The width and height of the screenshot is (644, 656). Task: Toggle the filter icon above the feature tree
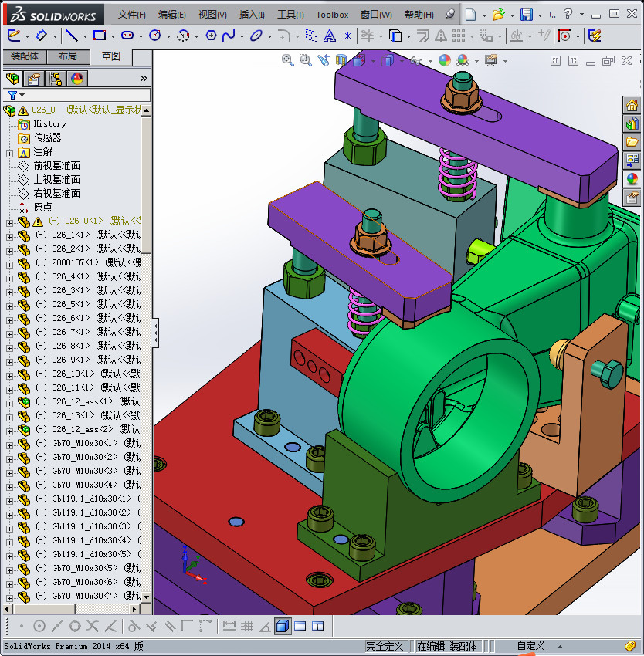(12, 93)
